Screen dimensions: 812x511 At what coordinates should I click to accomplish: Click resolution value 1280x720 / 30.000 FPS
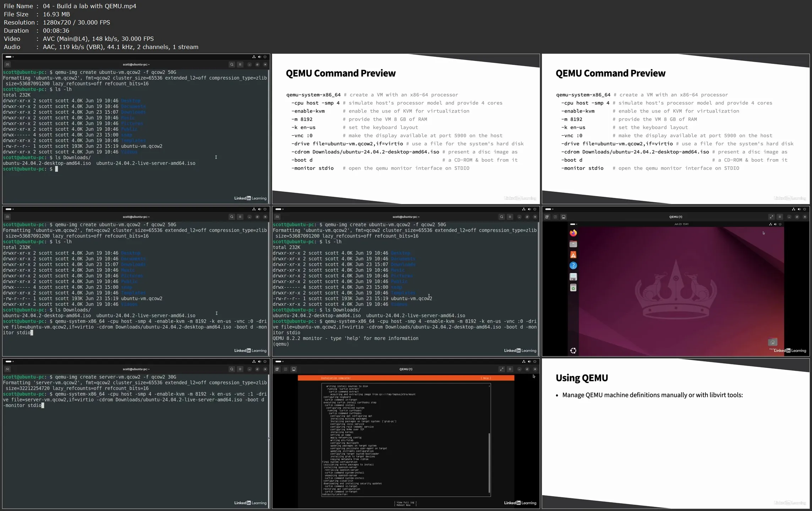(x=76, y=22)
